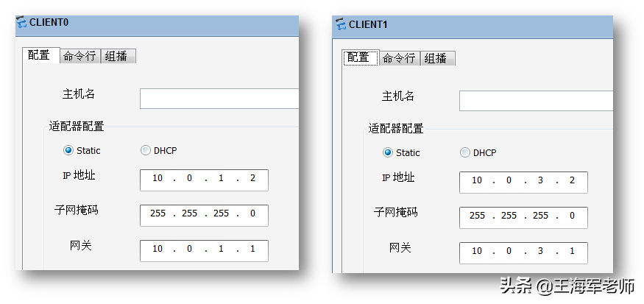Click the CLIENT0 window title icon
The width and height of the screenshot is (644, 304).
[21, 23]
